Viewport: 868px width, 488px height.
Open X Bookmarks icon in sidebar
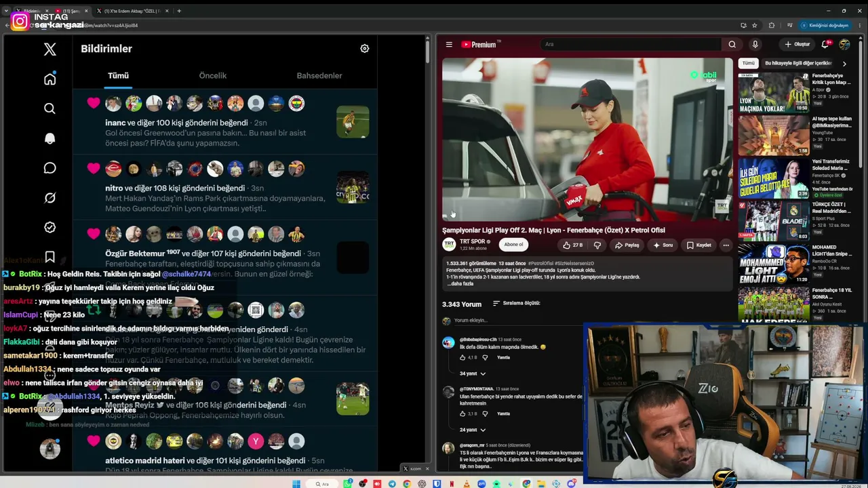(50, 257)
